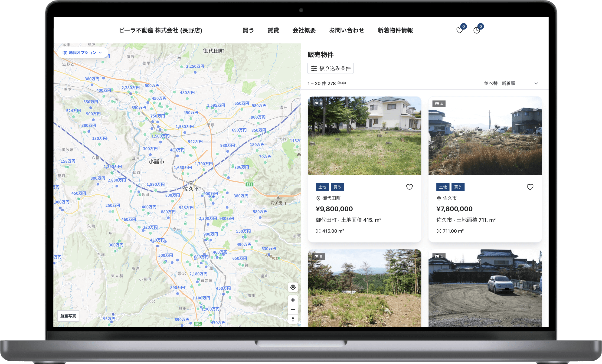Click location pin icon beside 佐久市
Viewport: 602px width, 364px height.
(x=439, y=198)
